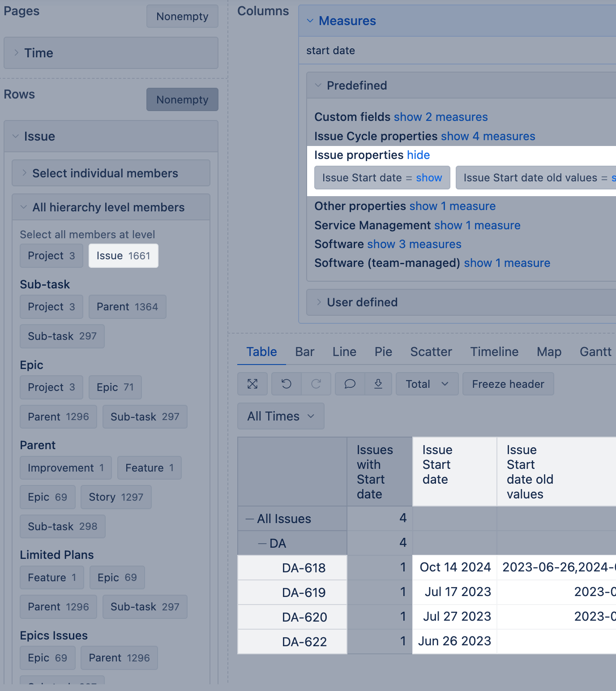Screen dimensions: 616x691
Task: Click the Jul 27 2023 cell
Action: point(455,617)
